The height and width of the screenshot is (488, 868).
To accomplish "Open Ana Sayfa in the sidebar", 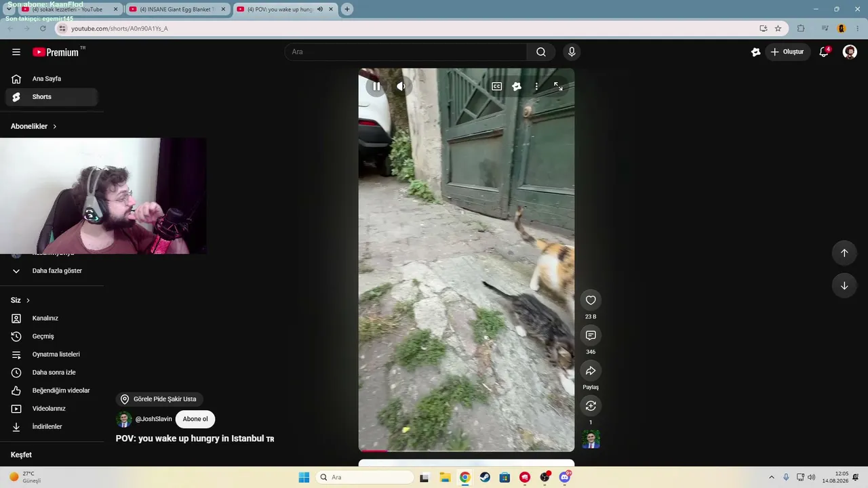I will pos(52,79).
